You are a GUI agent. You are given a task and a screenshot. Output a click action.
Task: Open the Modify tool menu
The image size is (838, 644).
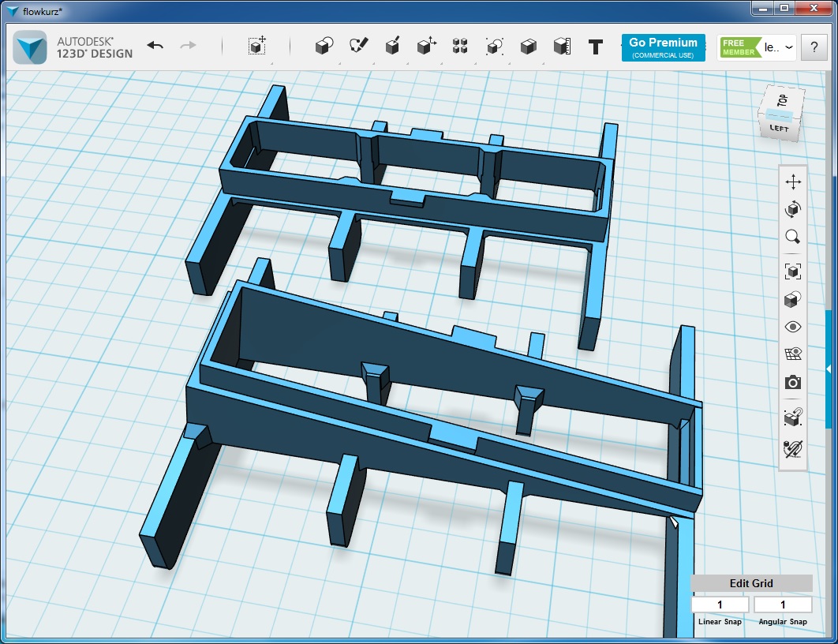click(x=426, y=46)
